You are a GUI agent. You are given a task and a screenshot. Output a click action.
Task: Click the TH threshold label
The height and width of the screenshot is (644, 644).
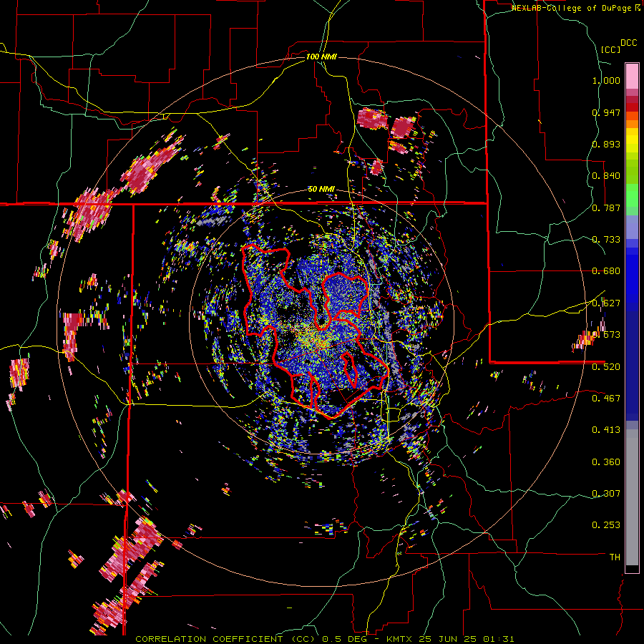615,557
